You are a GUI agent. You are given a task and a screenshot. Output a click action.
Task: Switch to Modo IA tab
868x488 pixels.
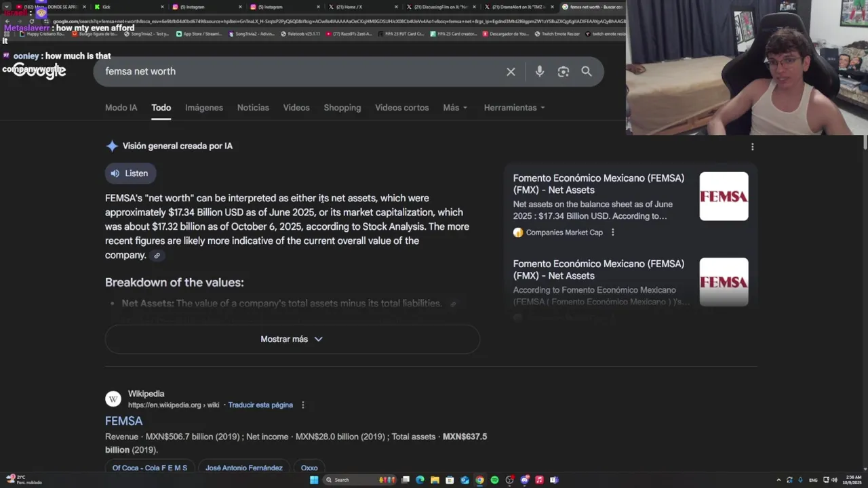[x=121, y=108]
